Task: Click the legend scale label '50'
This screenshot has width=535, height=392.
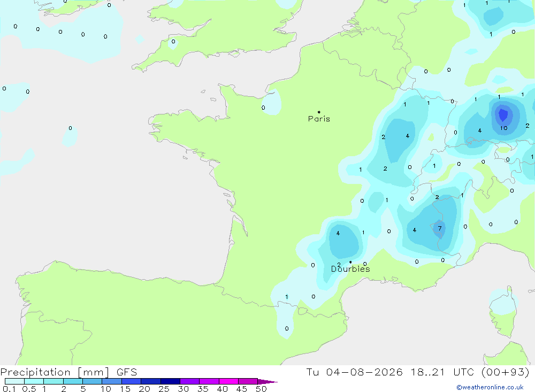Action: coord(261,389)
